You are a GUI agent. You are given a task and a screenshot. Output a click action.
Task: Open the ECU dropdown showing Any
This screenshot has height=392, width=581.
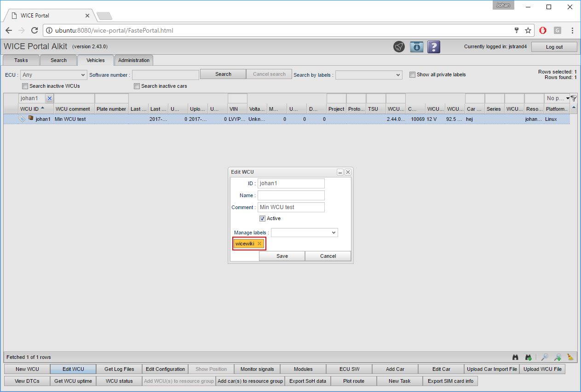point(53,75)
